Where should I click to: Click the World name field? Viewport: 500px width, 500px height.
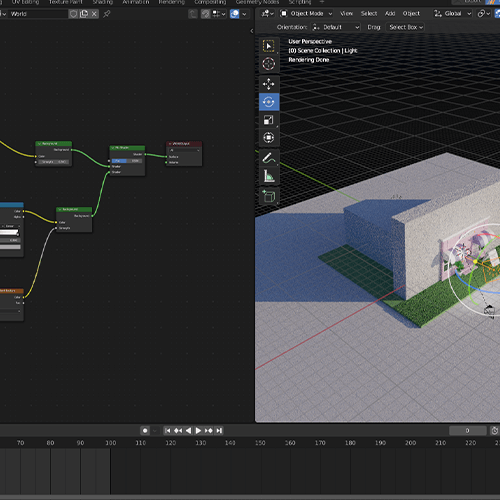tap(38, 14)
